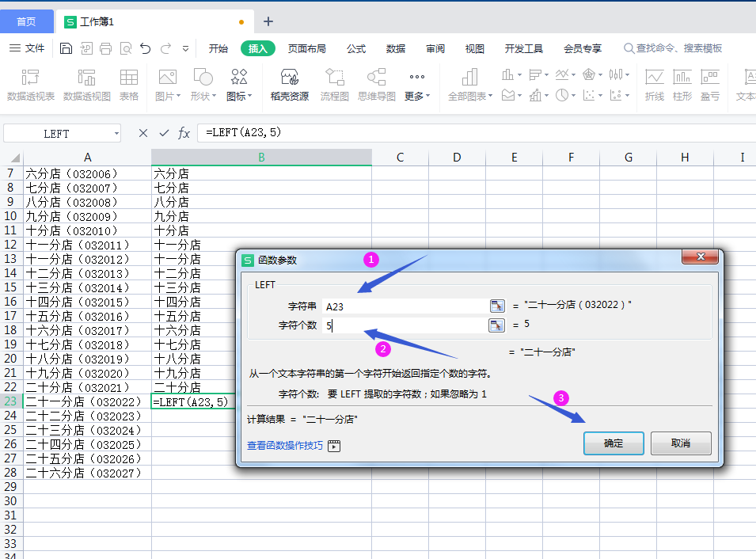Open the 图标 icons gallery
756x559 pixels.
tap(239, 85)
